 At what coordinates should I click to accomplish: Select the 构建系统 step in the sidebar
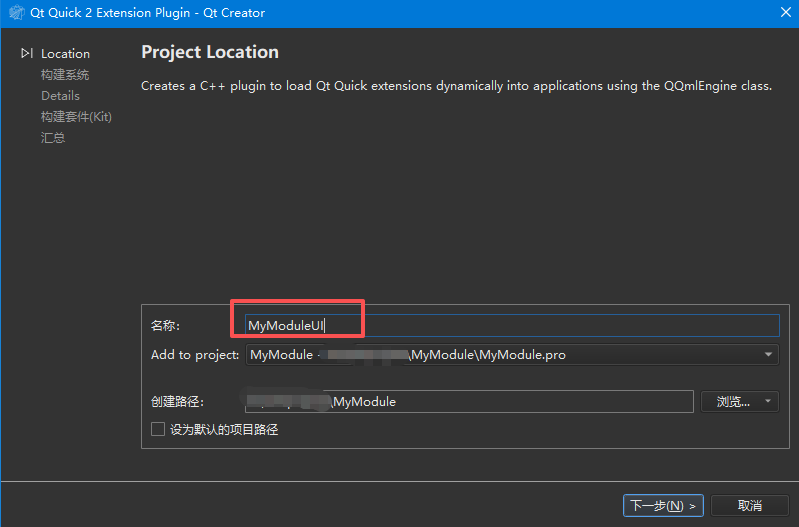click(65, 74)
